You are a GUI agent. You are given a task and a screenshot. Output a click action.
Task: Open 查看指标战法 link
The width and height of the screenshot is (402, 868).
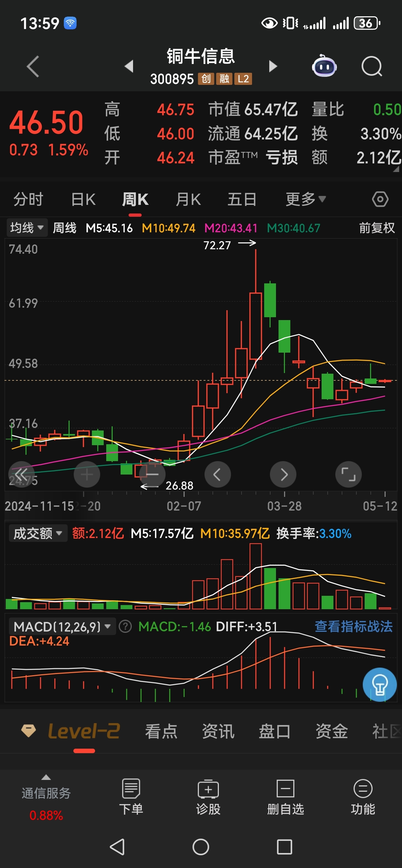(x=354, y=626)
